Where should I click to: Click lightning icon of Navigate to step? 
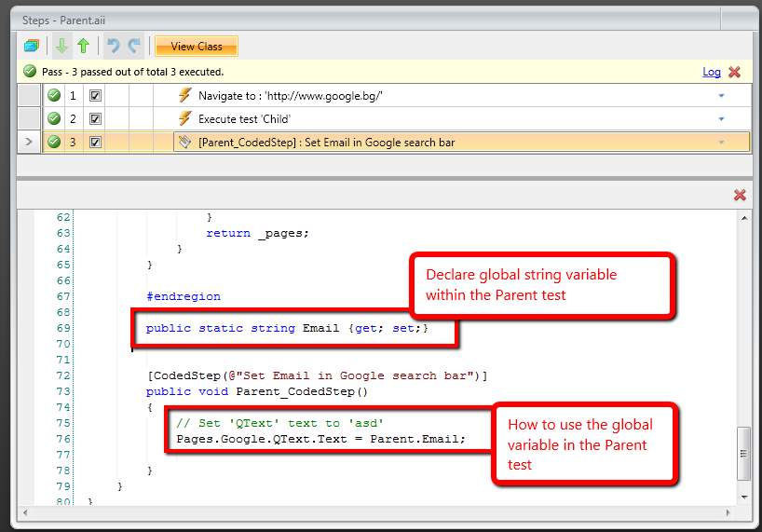tap(184, 95)
